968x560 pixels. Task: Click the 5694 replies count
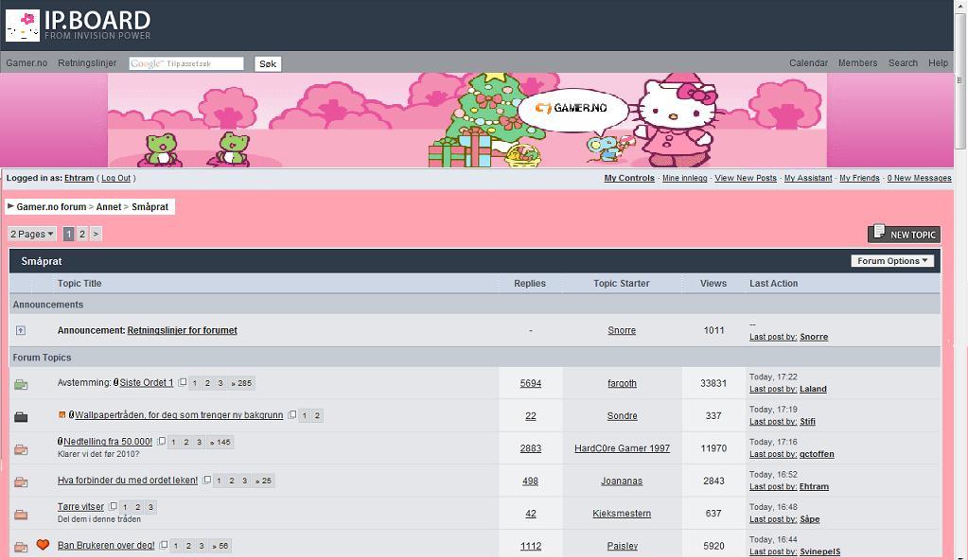[x=530, y=383]
